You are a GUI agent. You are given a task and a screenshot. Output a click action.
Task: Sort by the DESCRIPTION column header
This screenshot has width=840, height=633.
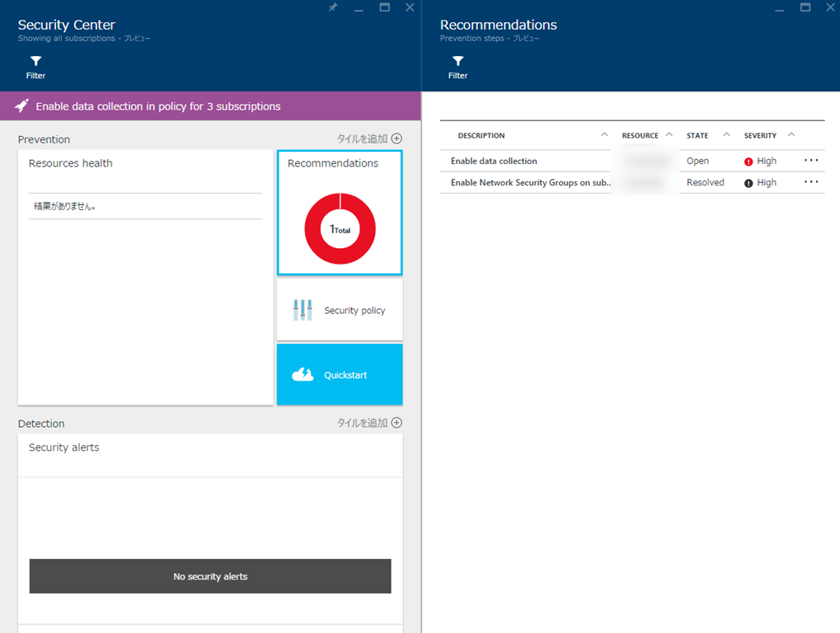[481, 135]
